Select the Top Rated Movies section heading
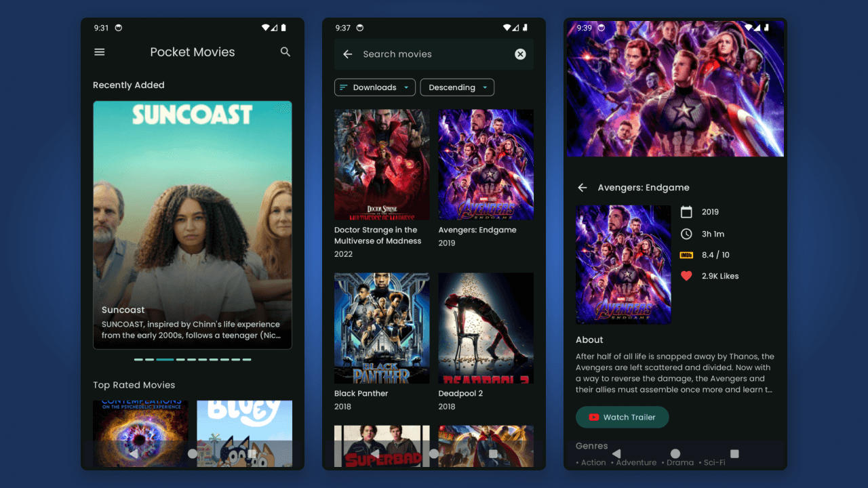The height and width of the screenshot is (488, 868). [134, 384]
